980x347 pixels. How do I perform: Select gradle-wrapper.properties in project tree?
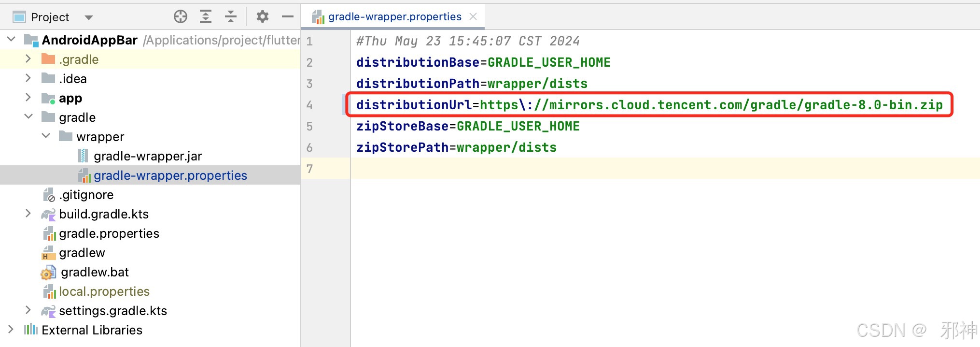tap(170, 175)
